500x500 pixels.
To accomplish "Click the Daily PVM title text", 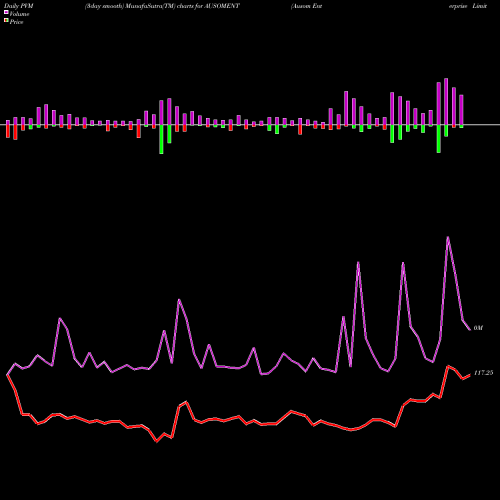I will click(x=19, y=6).
